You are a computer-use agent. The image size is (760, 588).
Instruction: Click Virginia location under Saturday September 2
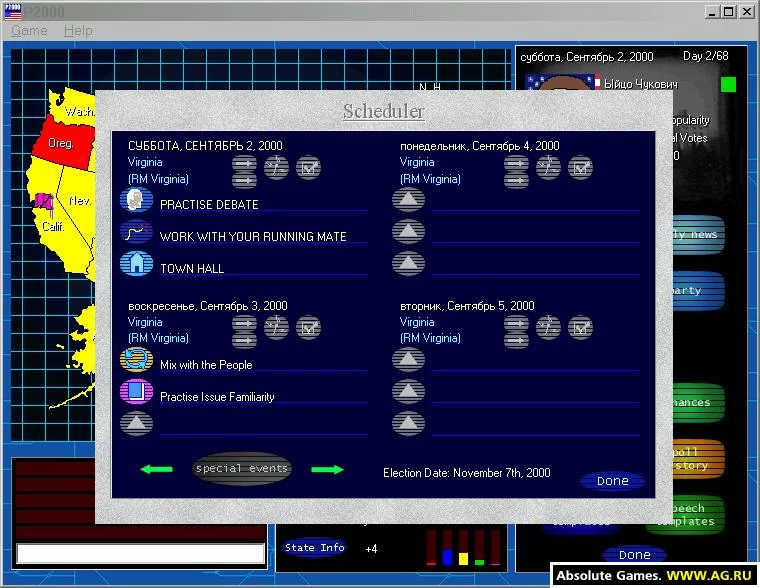click(x=145, y=162)
